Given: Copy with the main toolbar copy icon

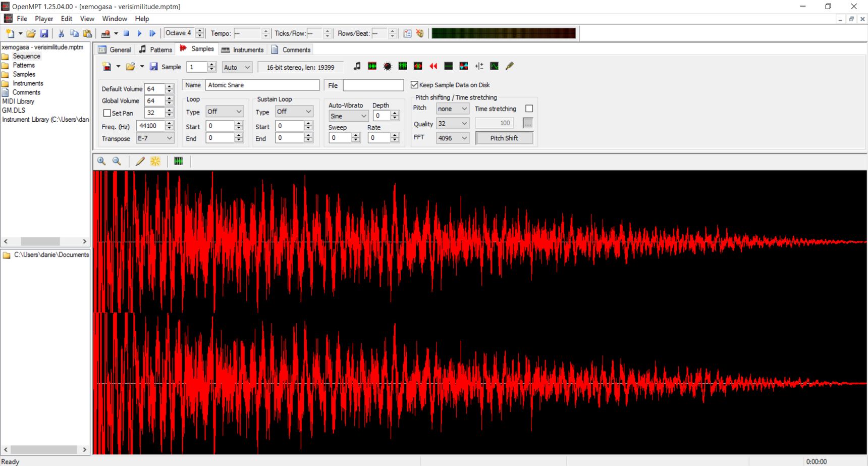Looking at the screenshot, I should 74,33.
